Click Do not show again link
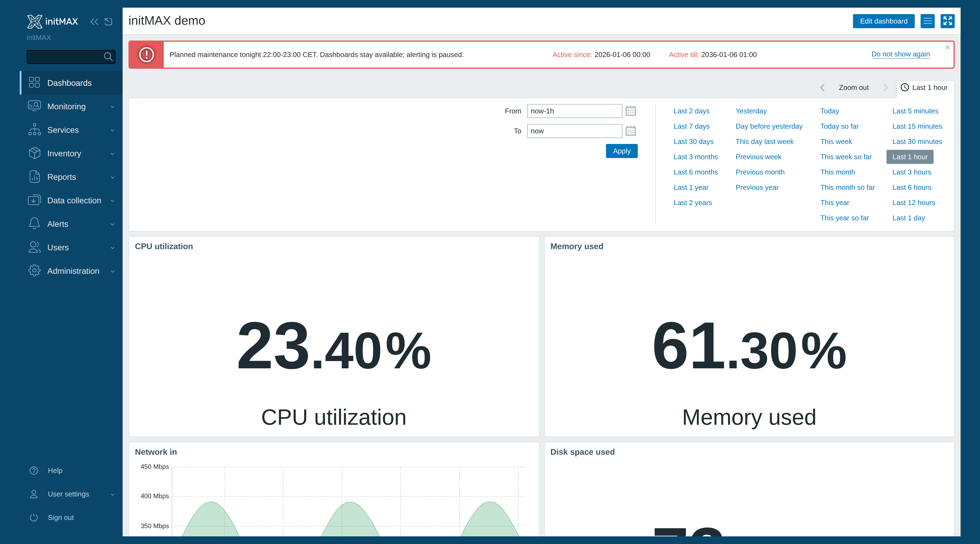 pyautogui.click(x=901, y=54)
